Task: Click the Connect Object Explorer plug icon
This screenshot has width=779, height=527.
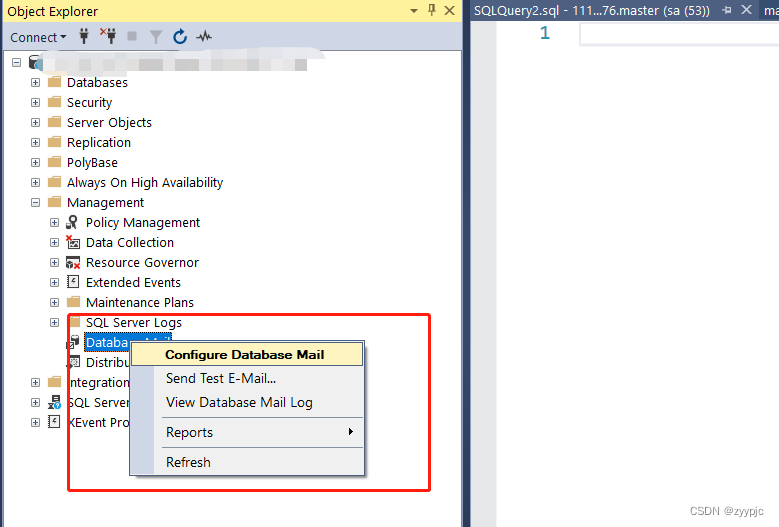Action: [x=84, y=36]
